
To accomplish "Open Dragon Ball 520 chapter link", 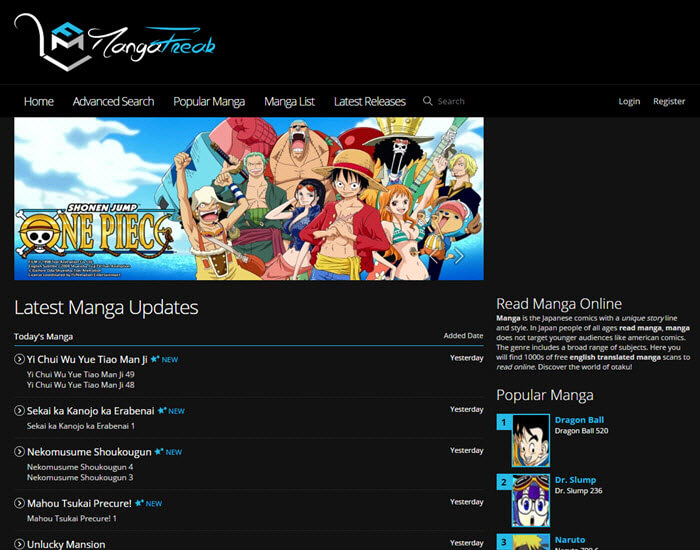I will (x=581, y=431).
